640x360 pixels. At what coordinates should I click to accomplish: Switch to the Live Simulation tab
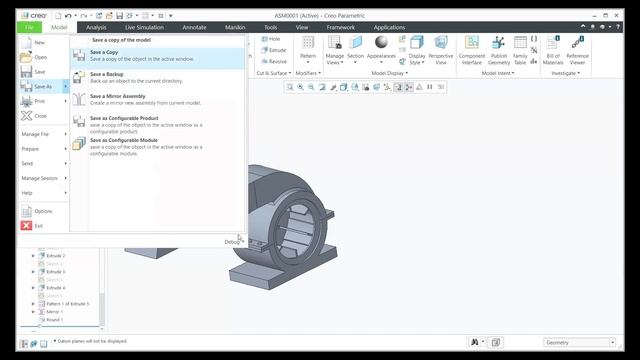point(144,27)
